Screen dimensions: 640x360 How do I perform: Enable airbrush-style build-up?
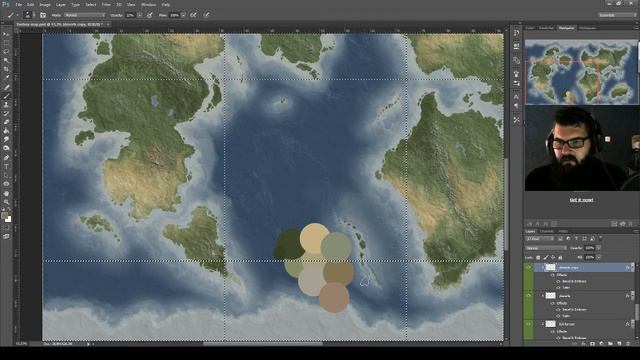193,15
